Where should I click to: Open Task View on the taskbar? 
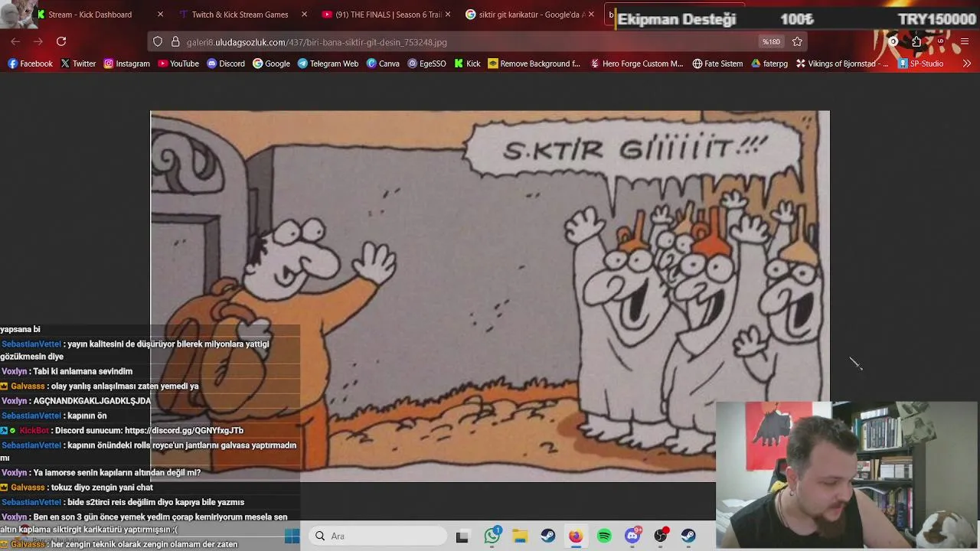pos(462,536)
